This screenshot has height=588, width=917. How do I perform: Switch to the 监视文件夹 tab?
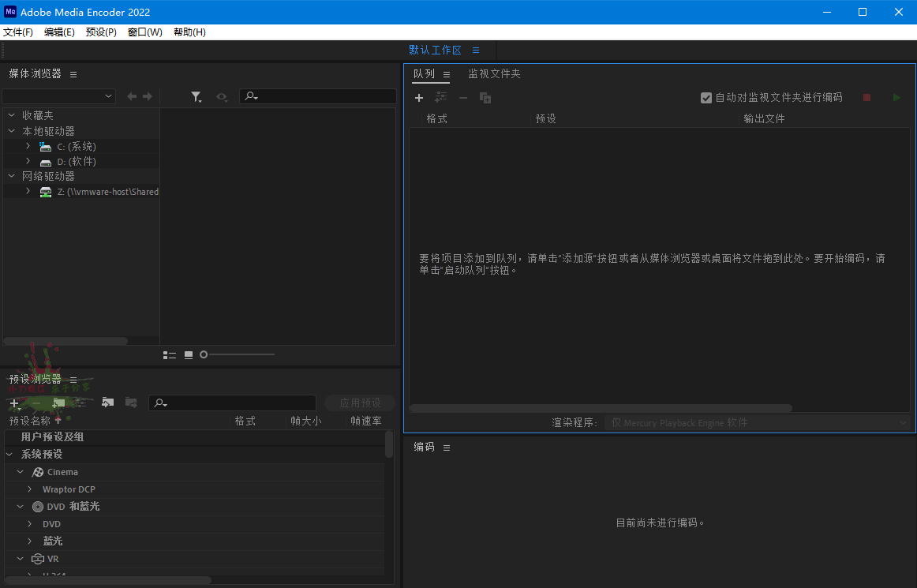pos(494,73)
